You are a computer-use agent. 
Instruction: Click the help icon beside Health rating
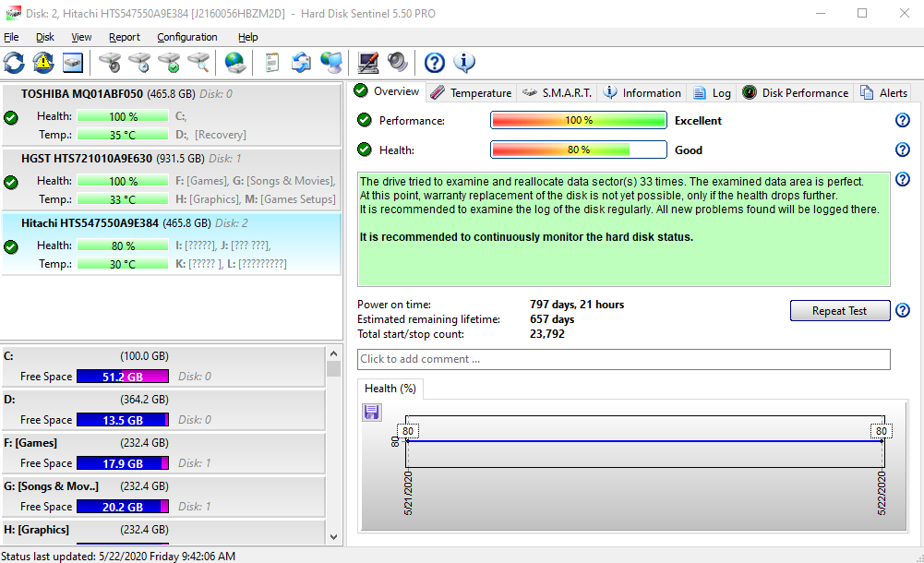pyautogui.click(x=902, y=150)
